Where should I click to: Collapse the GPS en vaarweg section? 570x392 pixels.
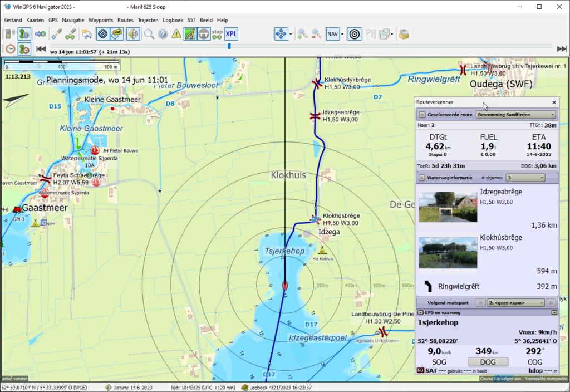[421, 312]
